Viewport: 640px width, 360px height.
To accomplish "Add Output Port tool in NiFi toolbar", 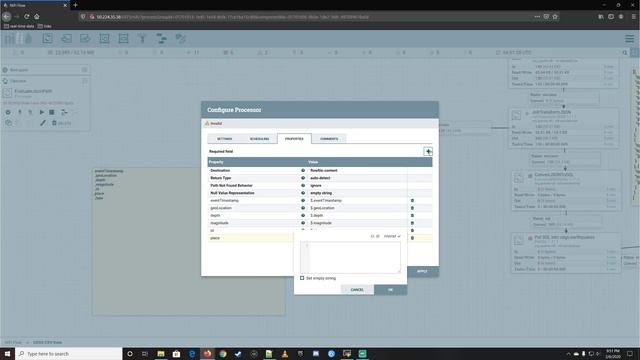I will 85,39.
